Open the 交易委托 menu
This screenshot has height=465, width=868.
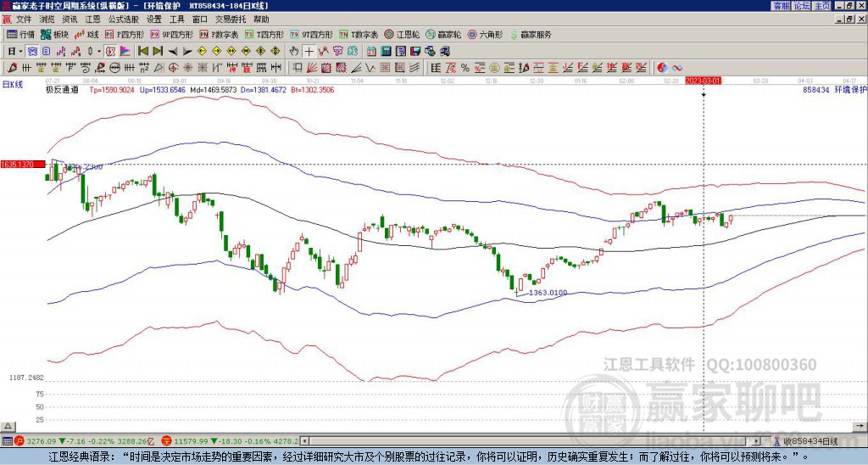[x=231, y=20]
